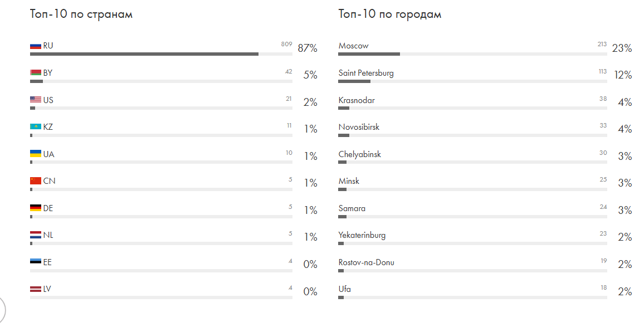Select the Saint Petersburg city label
644x327 pixels.
click(366, 73)
